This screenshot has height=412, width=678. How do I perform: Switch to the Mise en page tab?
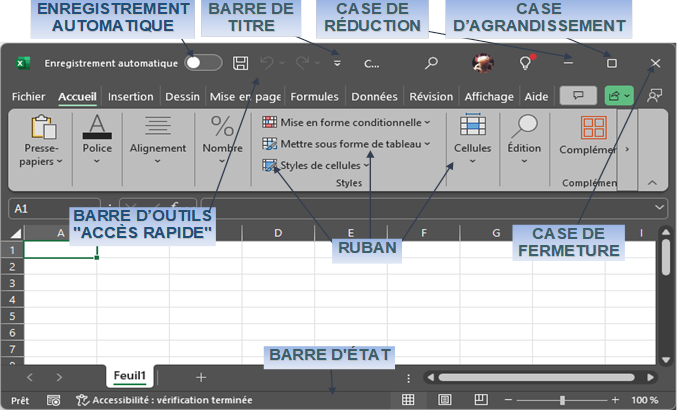click(245, 96)
